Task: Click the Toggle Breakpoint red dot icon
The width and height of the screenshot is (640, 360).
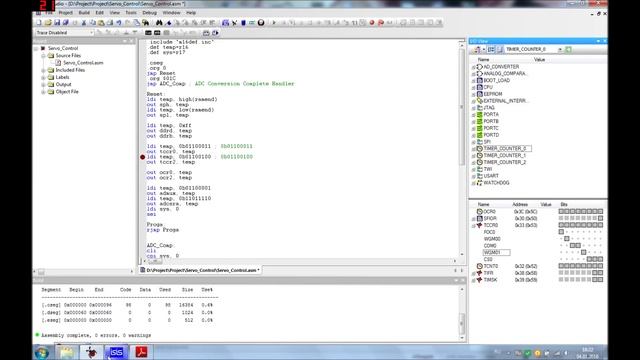Action: point(372,22)
